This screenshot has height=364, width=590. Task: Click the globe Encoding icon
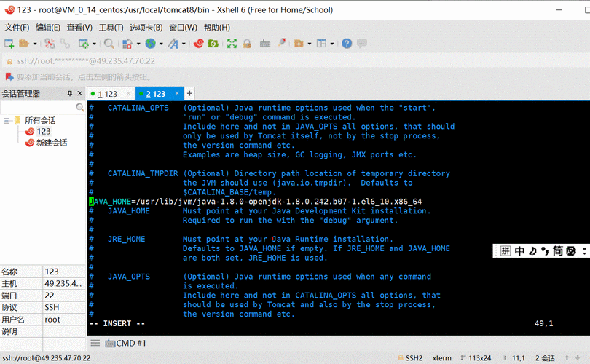pyautogui.click(x=151, y=44)
